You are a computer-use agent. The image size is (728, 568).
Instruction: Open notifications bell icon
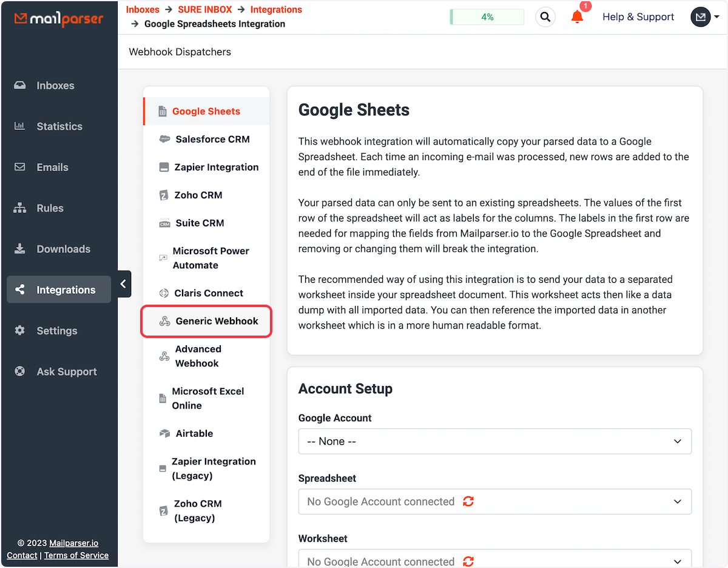578,17
